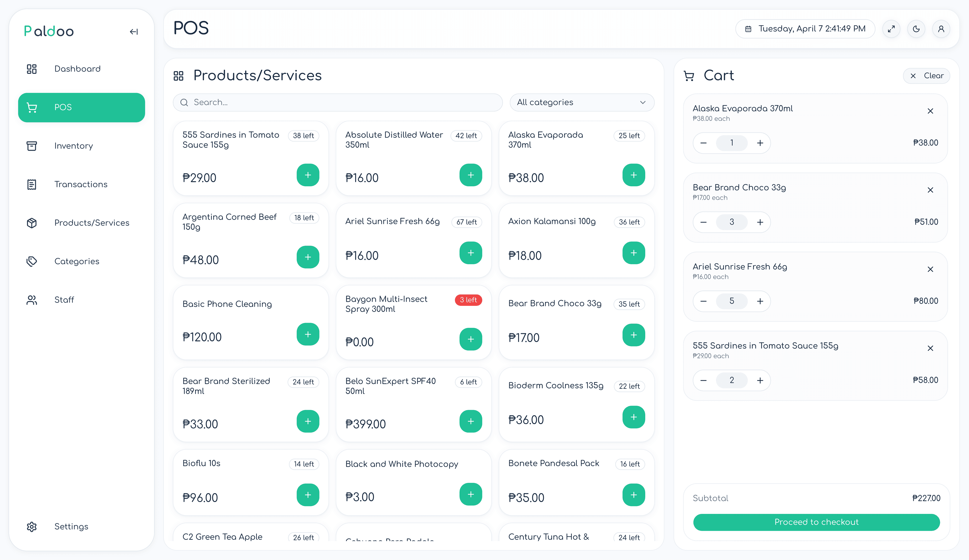The width and height of the screenshot is (969, 560).
Task: Edit Alaska Evaporada quantity field showing 1
Action: [731, 143]
